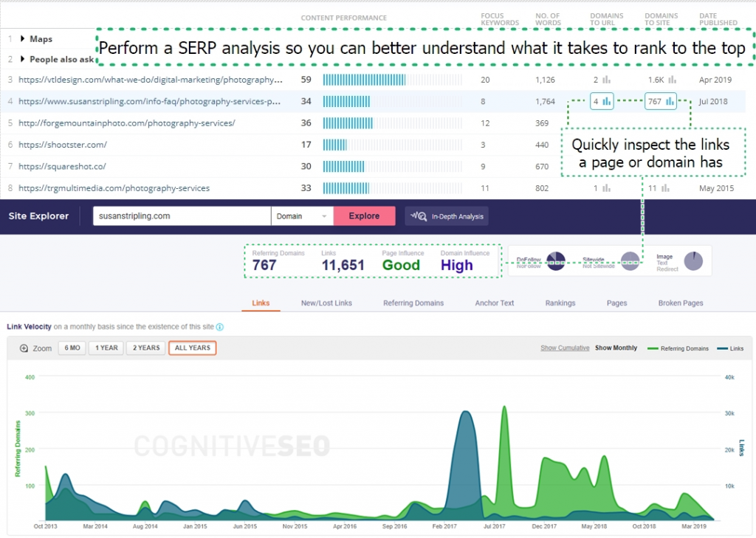This screenshot has width=756, height=538.
Task: Click the word count 1,764
Action: coord(545,101)
